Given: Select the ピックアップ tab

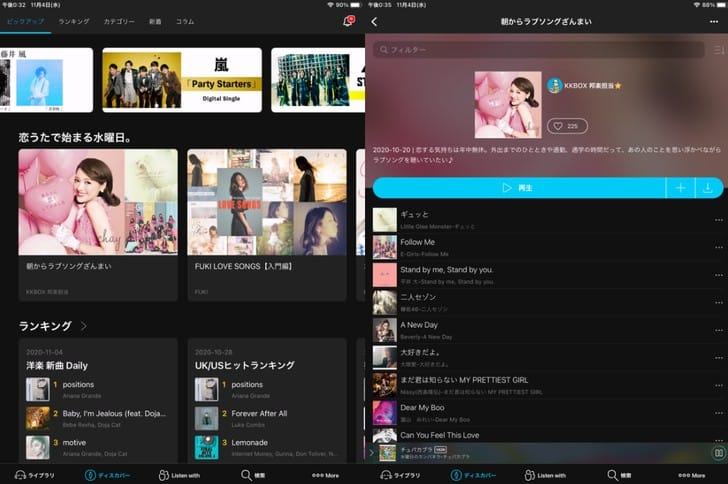Looking at the screenshot, I should [x=26, y=21].
